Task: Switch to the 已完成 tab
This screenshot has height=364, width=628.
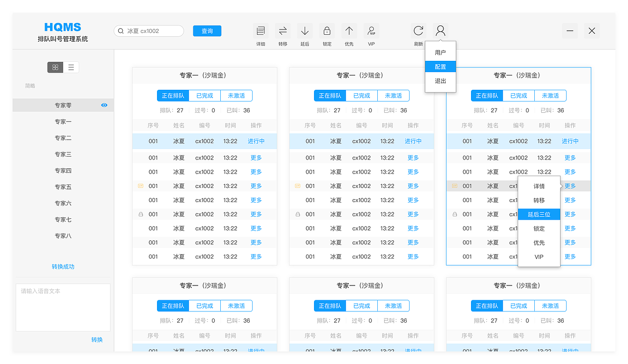Action: [205, 95]
